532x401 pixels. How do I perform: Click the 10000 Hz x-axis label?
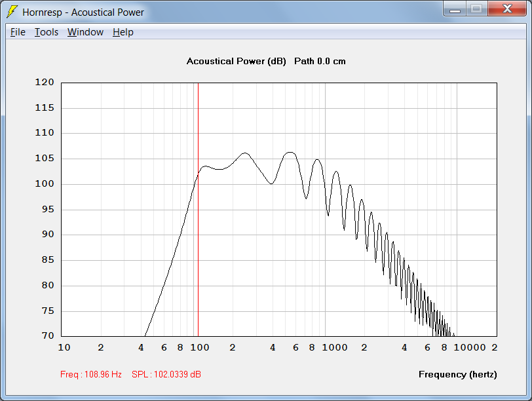tap(470, 347)
